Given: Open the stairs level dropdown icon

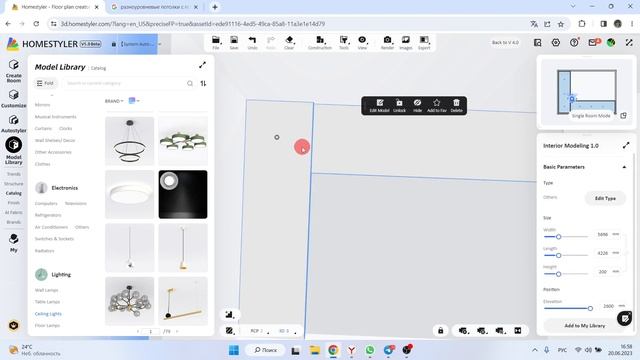Looking at the screenshot, I should 229,314.
